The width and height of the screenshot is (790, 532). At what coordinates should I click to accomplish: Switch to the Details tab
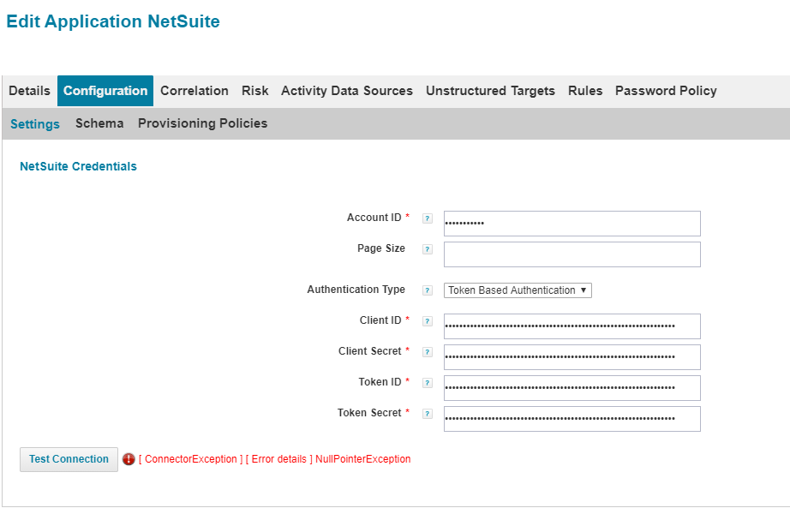[29, 90]
